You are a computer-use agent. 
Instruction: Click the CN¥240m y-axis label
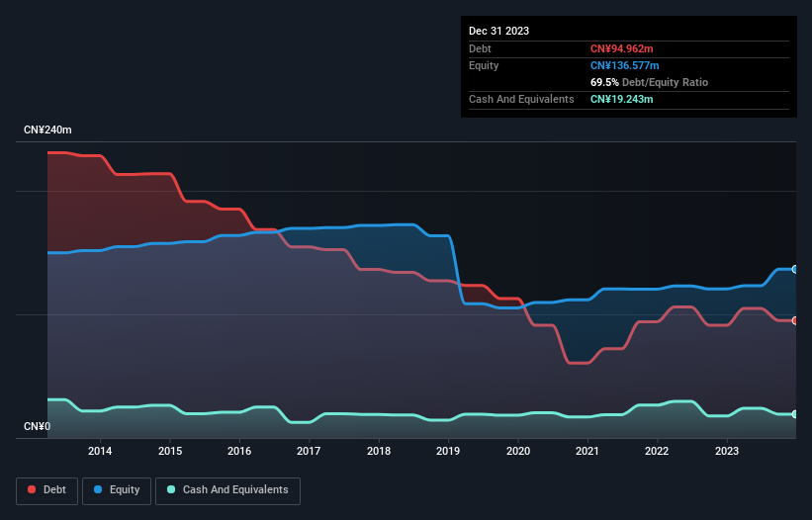coord(47,130)
